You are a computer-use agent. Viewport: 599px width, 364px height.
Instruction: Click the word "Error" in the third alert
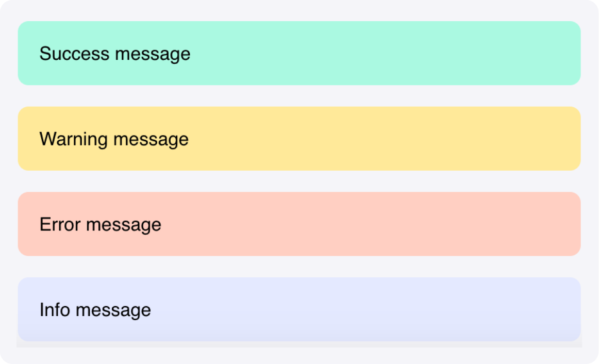click(60, 224)
